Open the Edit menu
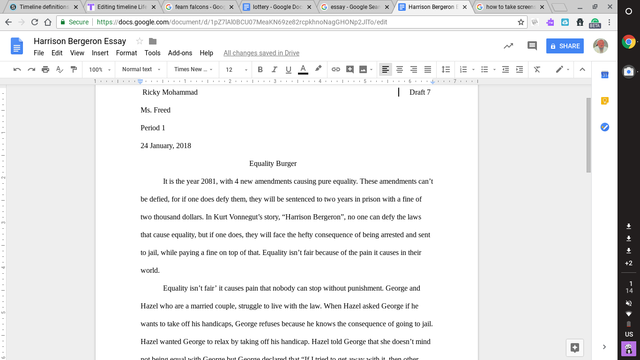Screen dimensions: 640x360 [x=57, y=53]
